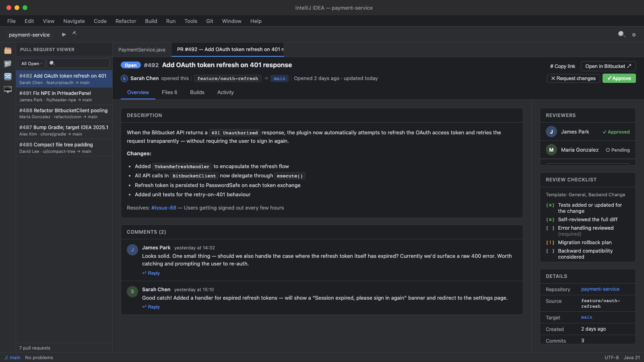Screen dimensions: 644x362
Task: Click Sarah Chen's comment avatar
Action: (132, 292)
